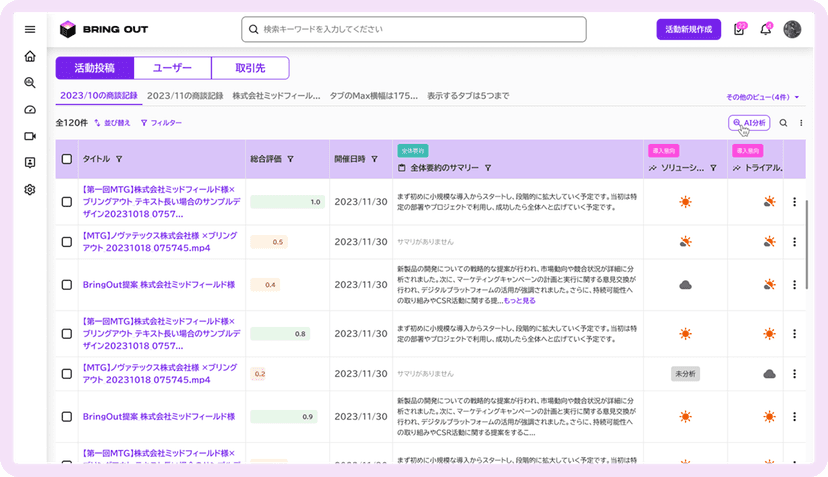This screenshot has height=477, width=828.
Task: Expand その他のビュー(4件) dropdown
Action: coord(763,97)
